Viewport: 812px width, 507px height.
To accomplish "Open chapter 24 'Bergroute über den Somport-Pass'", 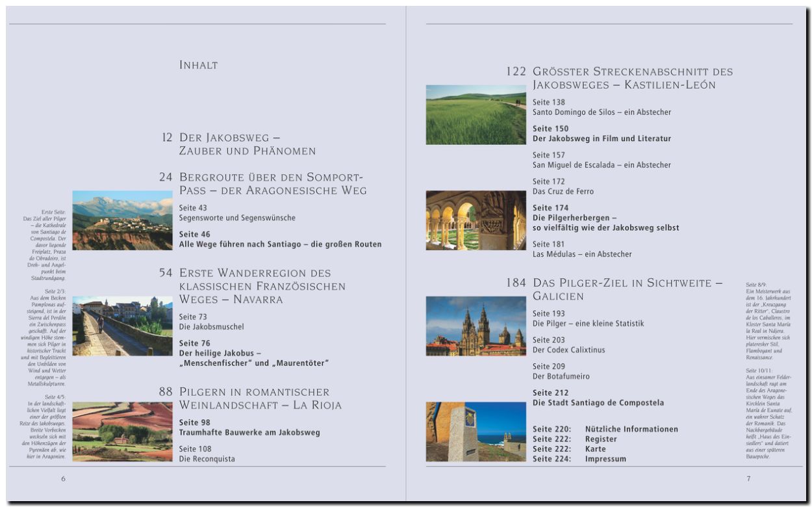I will pyautogui.click(x=273, y=184).
